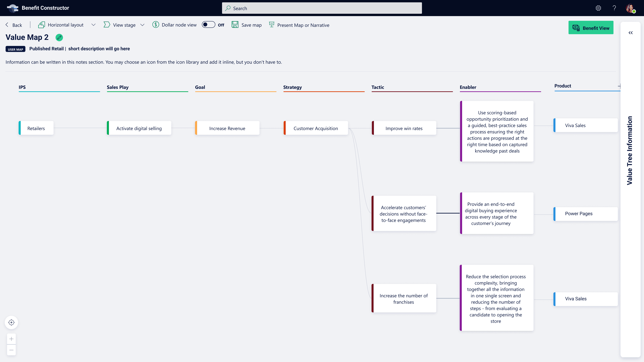Click recenter map target icon
The image size is (644, 362).
coord(12,322)
